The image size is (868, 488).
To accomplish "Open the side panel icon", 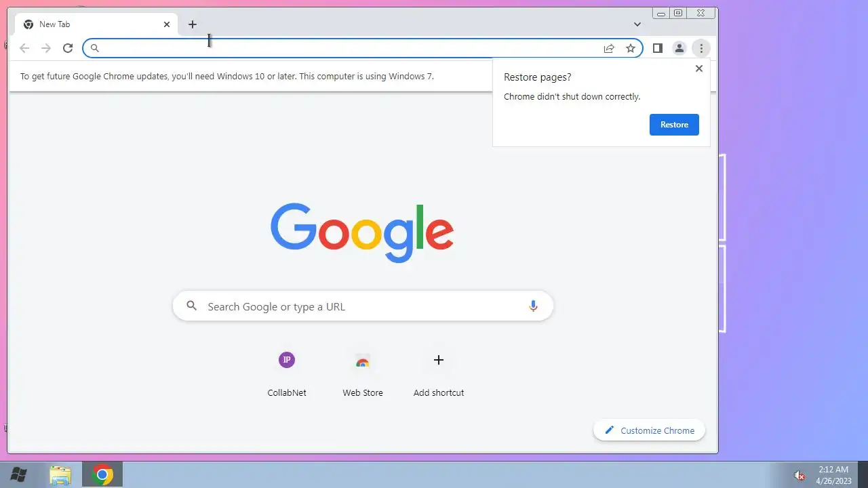I will pos(657,48).
